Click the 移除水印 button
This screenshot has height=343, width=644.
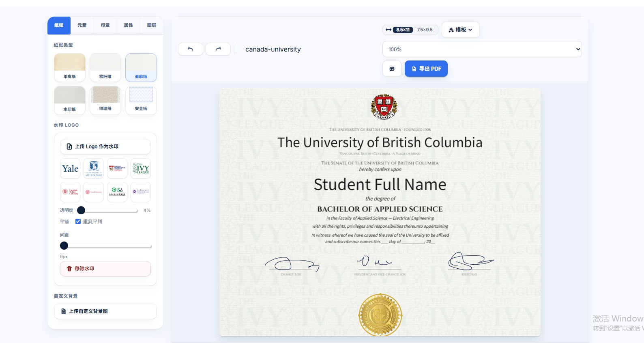click(105, 269)
